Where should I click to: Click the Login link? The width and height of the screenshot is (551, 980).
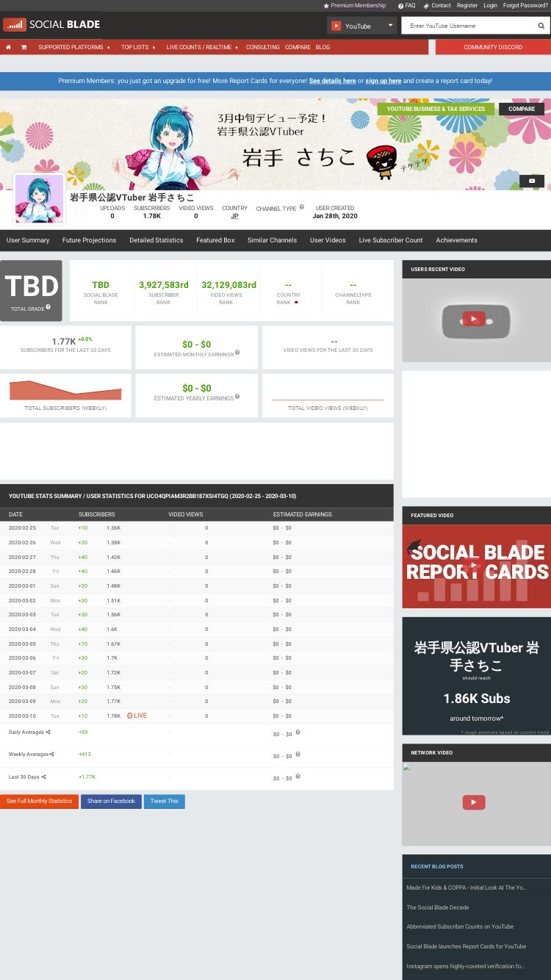pyautogui.click(x=490, y=5)
